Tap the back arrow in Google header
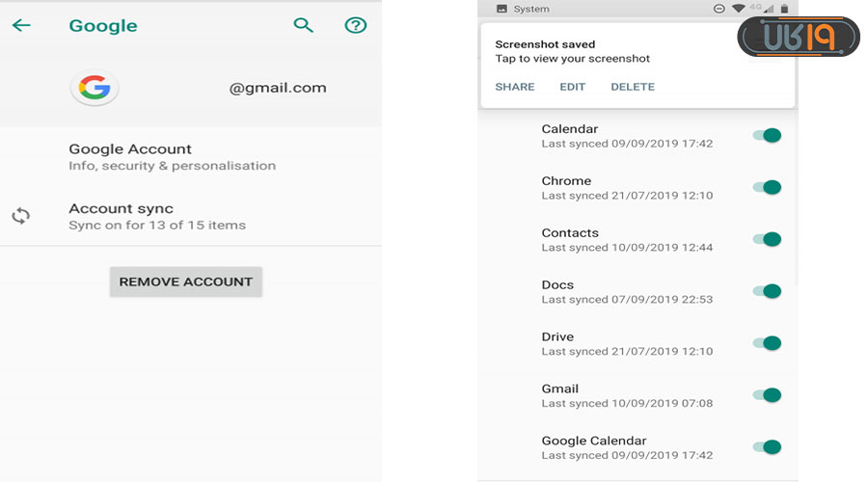This screenshot has height=482, width=868. click(21, 25)
